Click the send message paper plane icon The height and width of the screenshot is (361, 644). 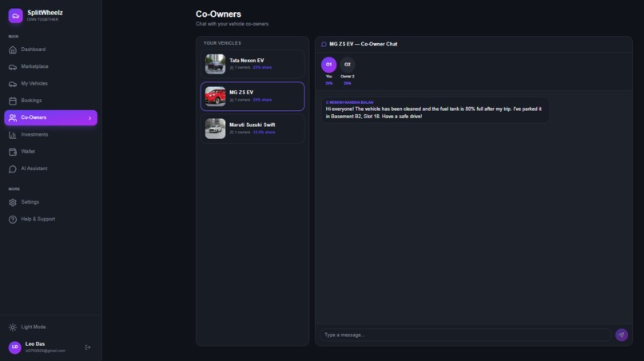point(622,335)
